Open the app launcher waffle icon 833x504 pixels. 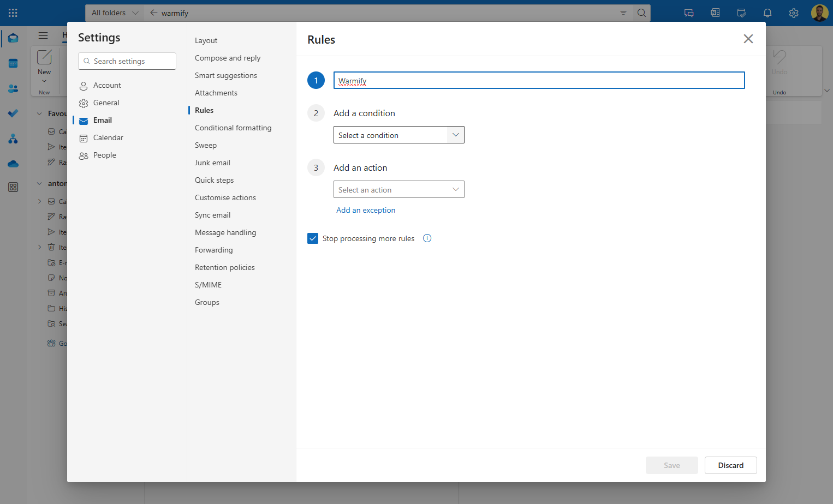tap(13, 13)
